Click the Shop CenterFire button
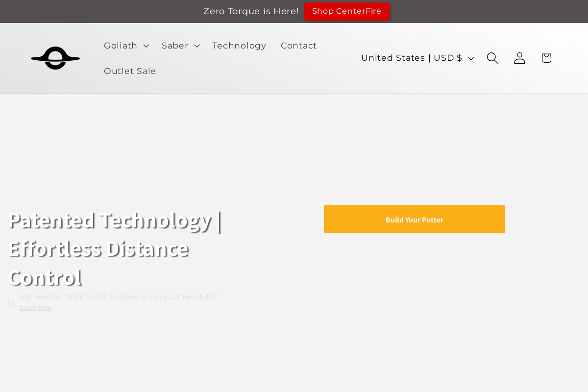Viewport: 588px width, 392px height. [347, 11]
